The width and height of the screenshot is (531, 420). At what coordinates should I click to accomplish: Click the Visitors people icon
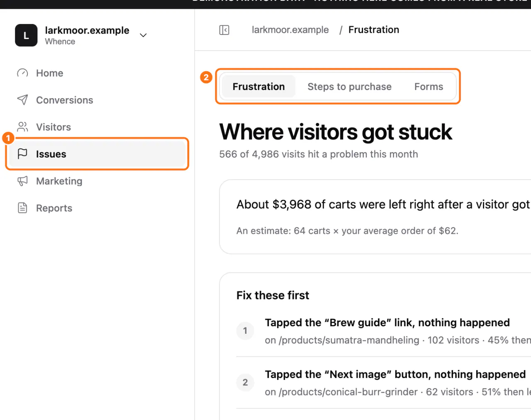pos(22,127)
